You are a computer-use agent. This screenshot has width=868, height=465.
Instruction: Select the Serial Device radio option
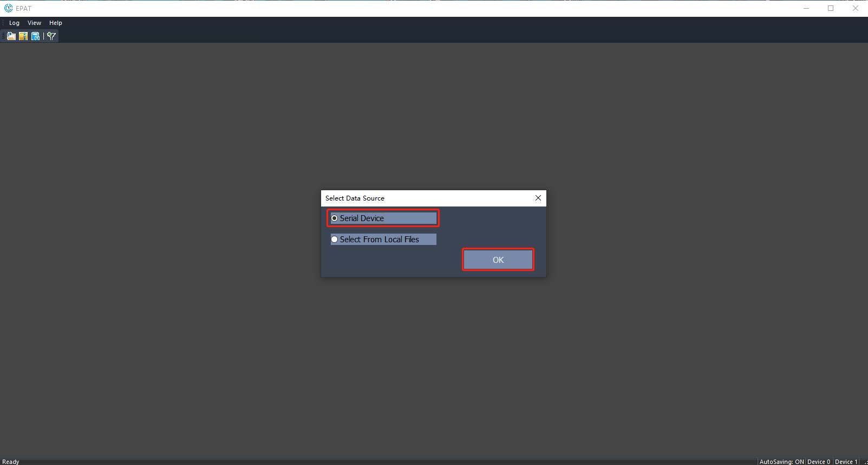click(335, 218)
